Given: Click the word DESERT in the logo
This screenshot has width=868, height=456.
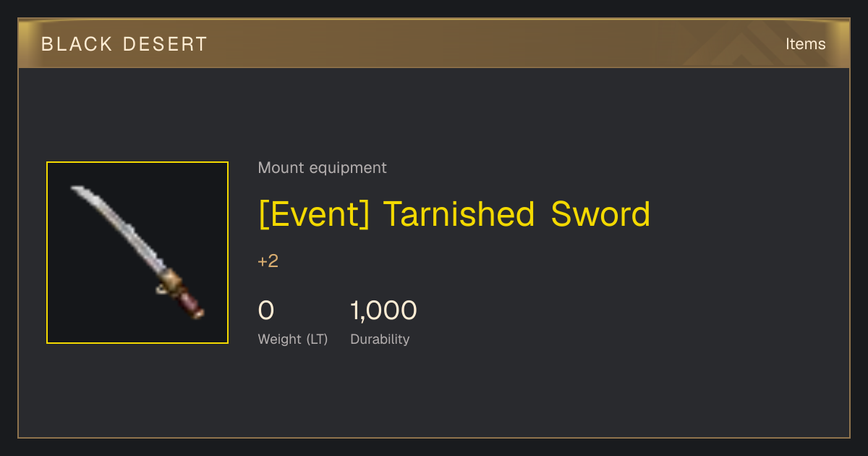Looking at the screenshot, I should 166,44.
